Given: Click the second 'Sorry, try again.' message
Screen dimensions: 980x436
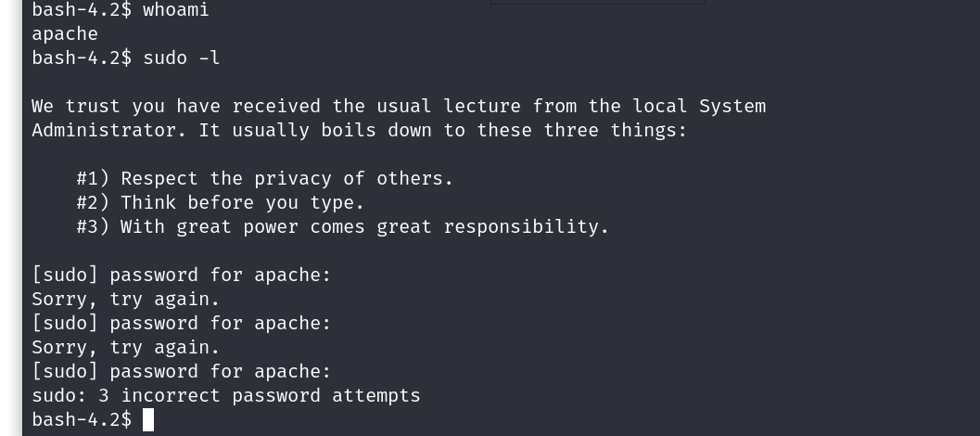Looking at the screenshot, I should (126, 348).
